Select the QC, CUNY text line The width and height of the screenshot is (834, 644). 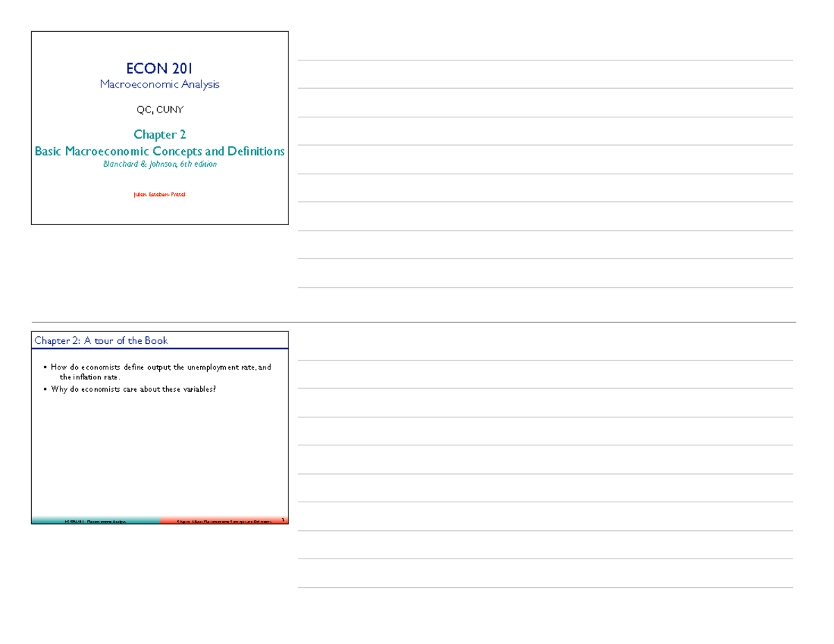[x=160, y=109]
